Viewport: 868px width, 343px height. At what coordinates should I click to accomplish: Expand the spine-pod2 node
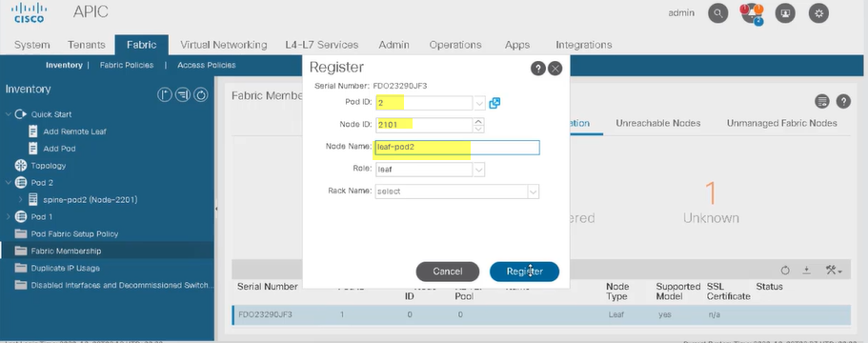click(21, 199)
